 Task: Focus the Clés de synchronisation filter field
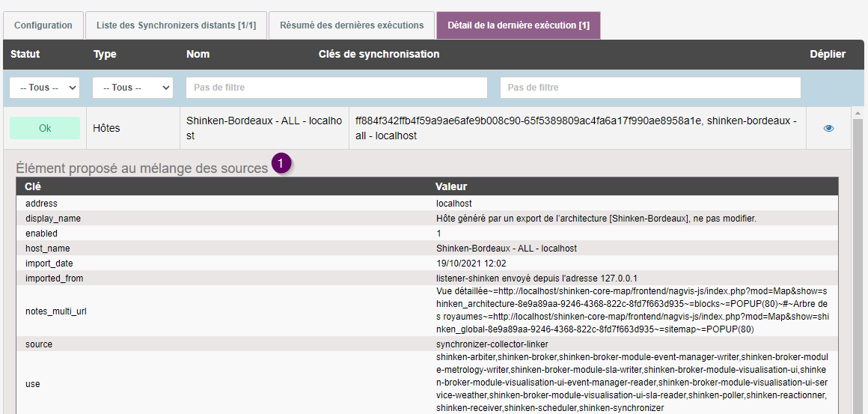[x=650, y=88]
